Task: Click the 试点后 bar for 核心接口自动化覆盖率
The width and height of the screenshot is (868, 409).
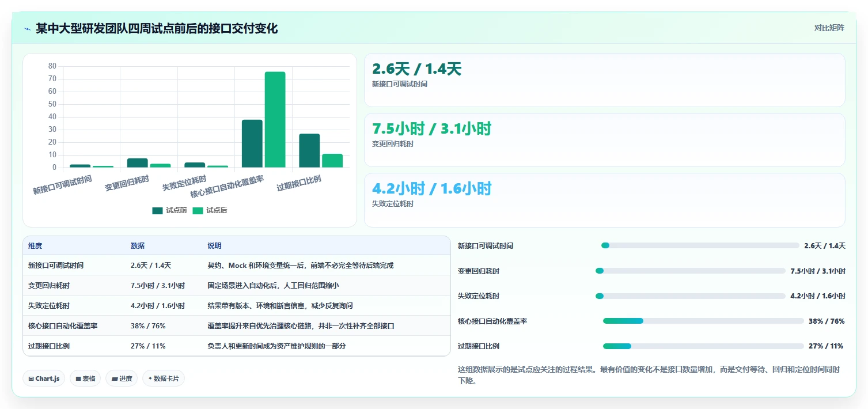Action: (275, 120)
